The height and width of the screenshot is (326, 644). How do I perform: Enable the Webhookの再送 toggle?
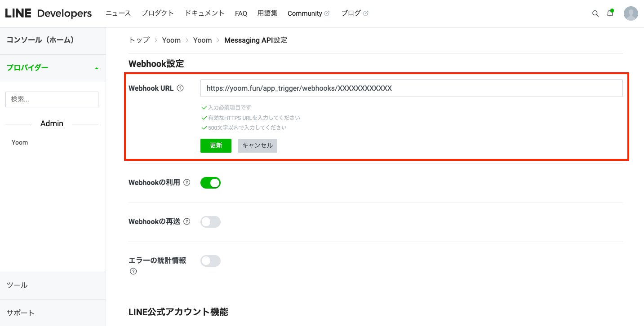210,222
